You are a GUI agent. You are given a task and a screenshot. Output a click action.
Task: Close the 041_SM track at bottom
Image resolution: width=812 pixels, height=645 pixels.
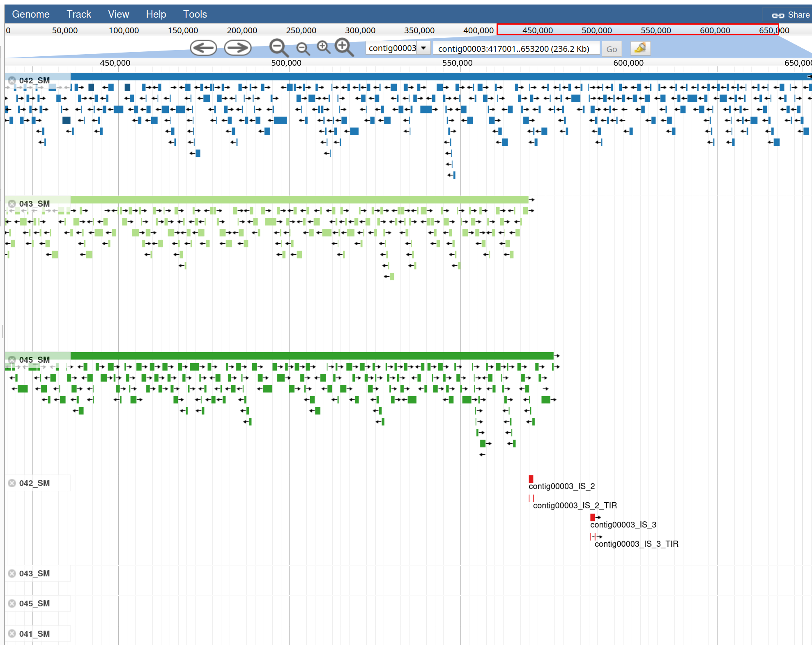[x=12, y=633]
